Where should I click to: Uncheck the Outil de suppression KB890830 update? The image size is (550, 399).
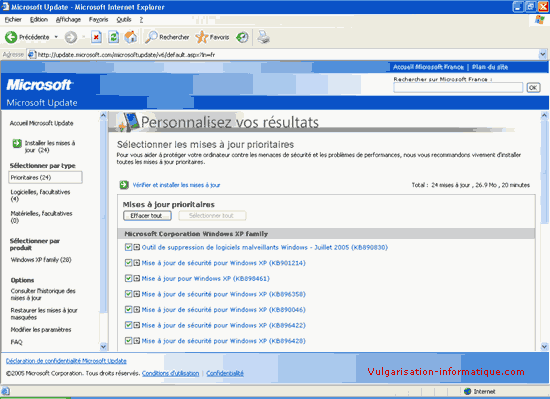click(128, 247)
